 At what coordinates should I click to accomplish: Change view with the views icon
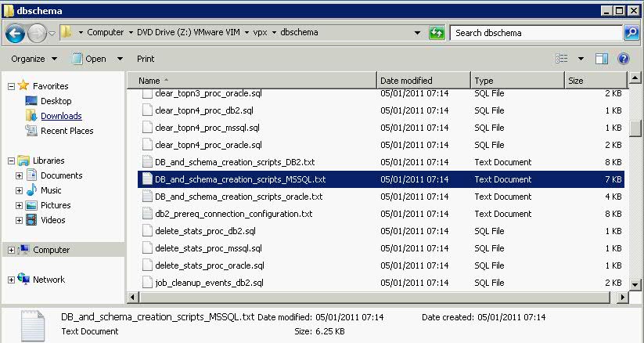point(562,59)
